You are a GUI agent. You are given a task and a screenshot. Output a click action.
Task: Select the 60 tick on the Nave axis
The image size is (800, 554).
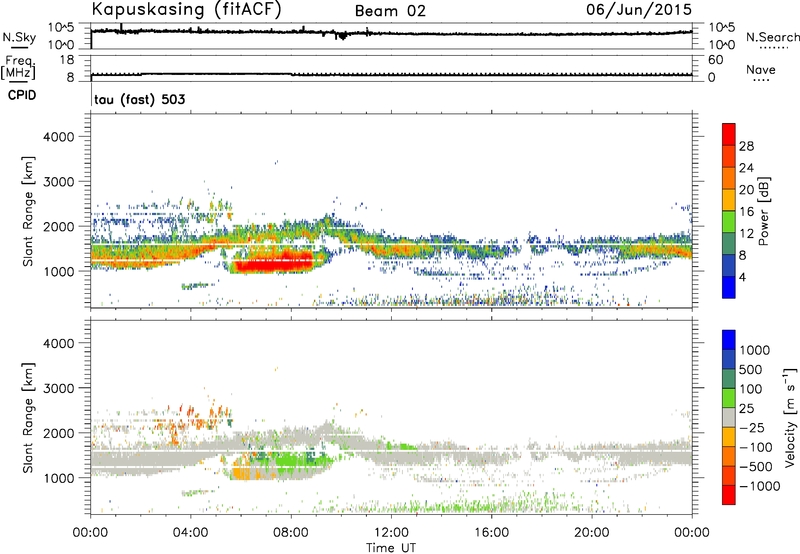pyautogui.click(x=715, y=60)
